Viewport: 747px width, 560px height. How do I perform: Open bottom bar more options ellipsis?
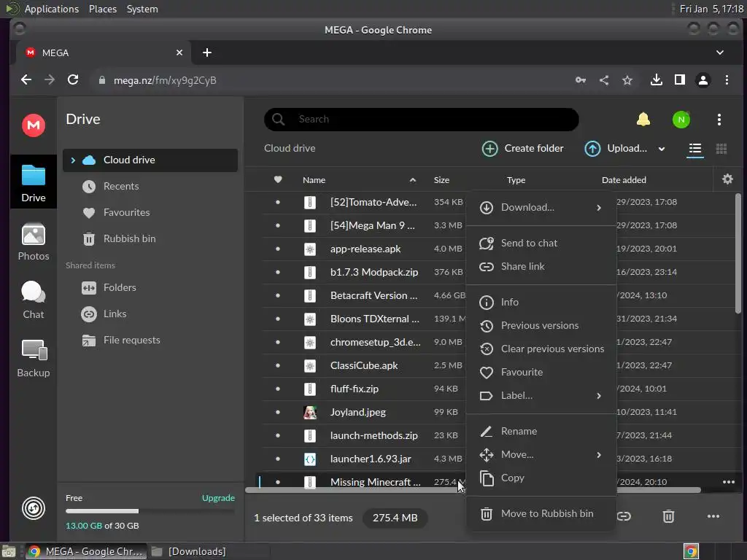click(713, 516)
